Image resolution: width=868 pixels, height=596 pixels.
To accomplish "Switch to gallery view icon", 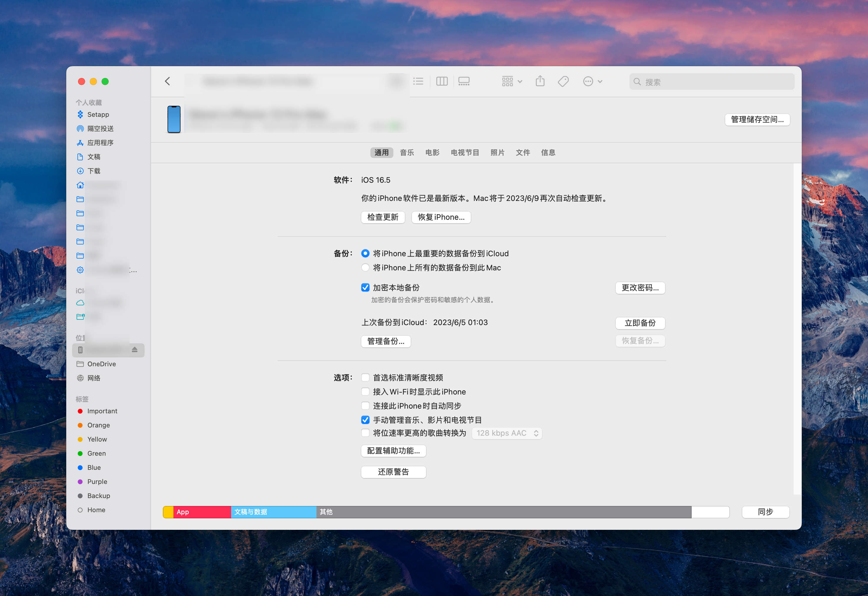I will coord(464,81).
